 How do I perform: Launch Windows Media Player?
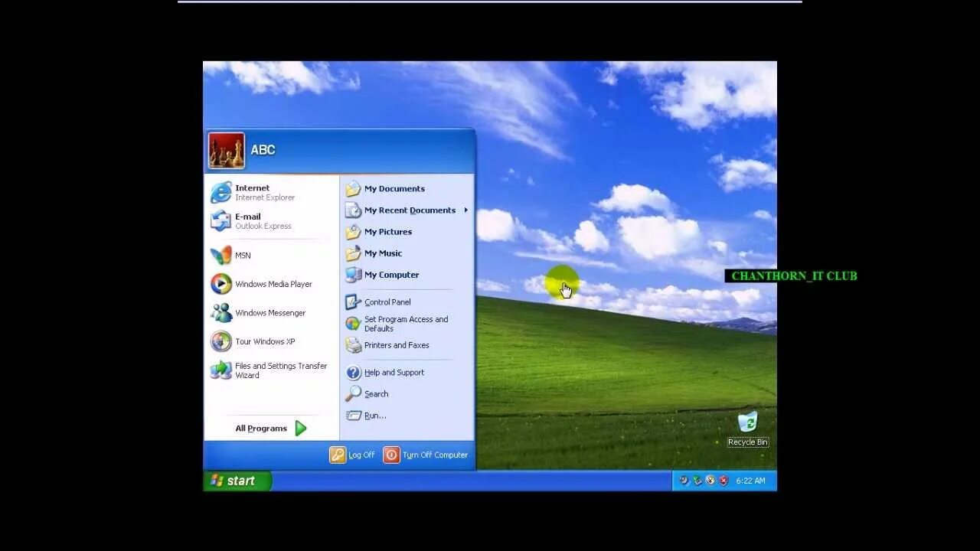coord(273,284)
